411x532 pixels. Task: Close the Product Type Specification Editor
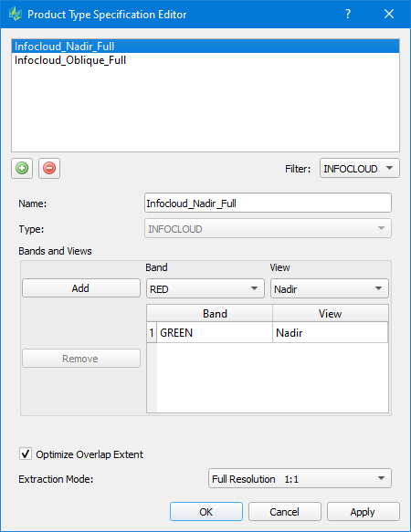click(389, 14)
